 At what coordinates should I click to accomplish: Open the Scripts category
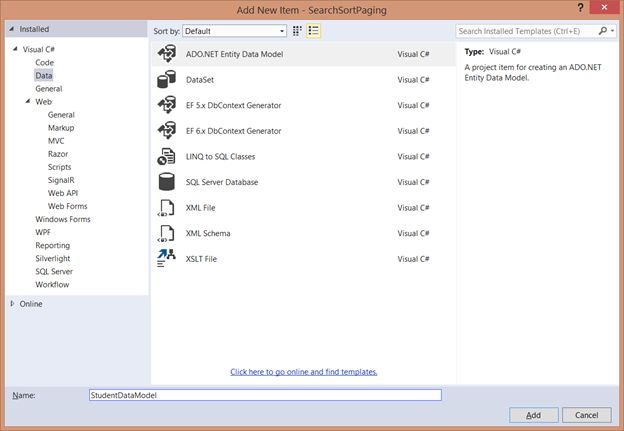(59, 167)
